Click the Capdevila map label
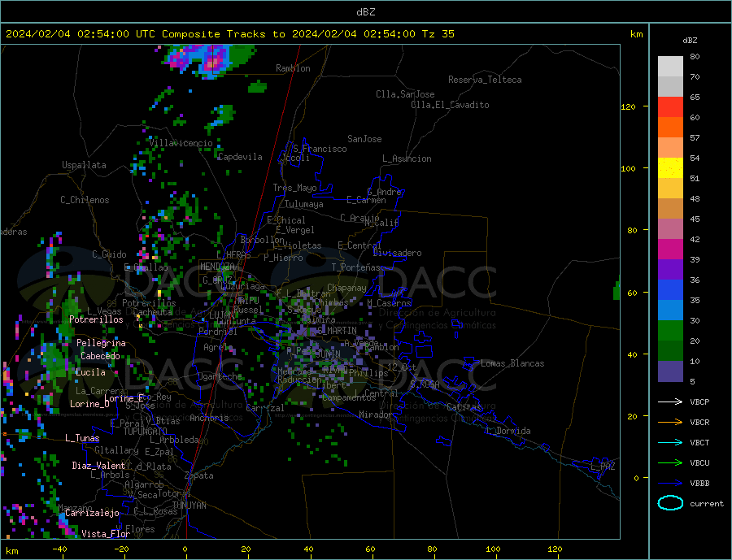Viewport: 732px width, 560px height. click(x=240, y=157)
